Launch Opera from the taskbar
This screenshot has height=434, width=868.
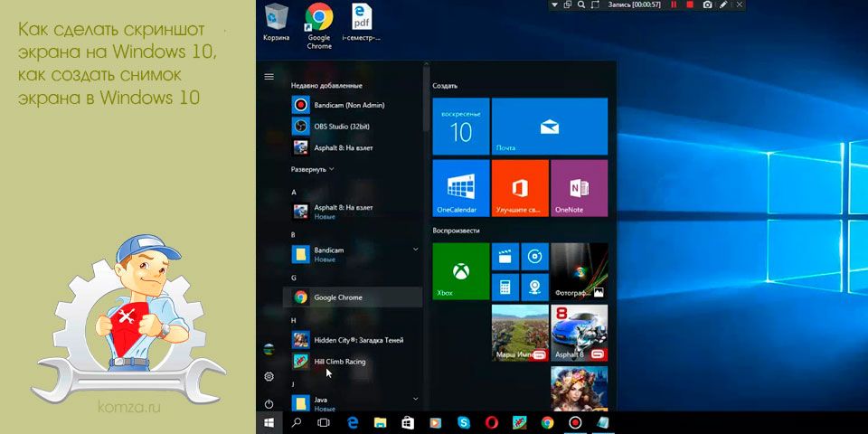click(x=492, y=423)
